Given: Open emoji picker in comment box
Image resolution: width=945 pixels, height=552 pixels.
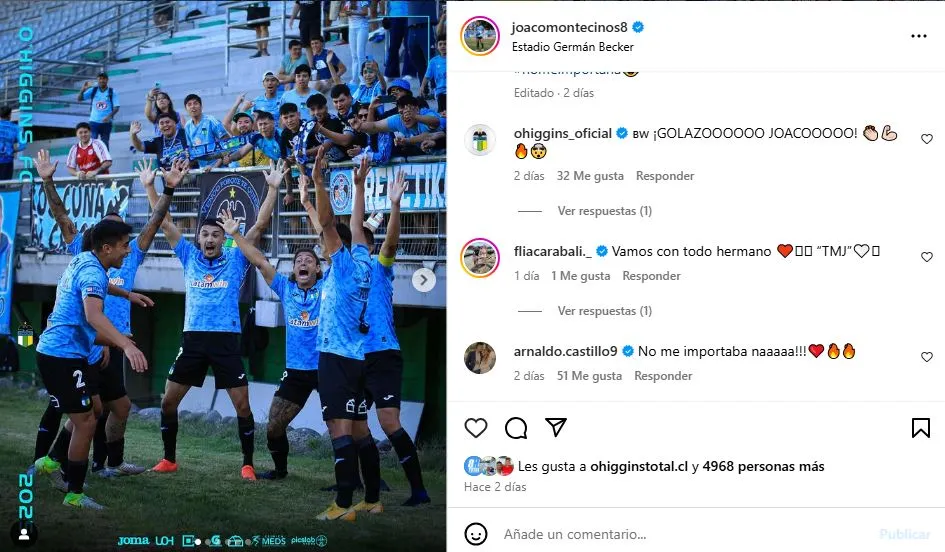Looking at the screenshot, I should coord(476,534).
